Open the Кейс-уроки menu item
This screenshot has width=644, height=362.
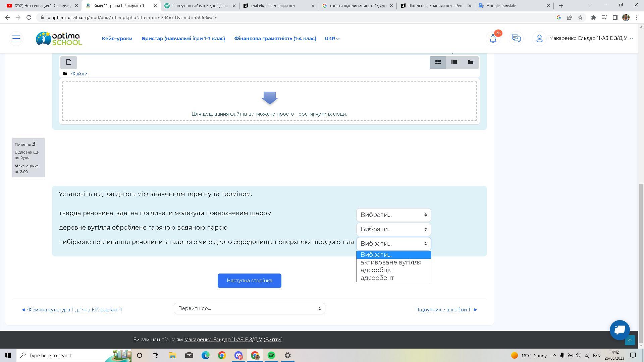tap(117, 39)
